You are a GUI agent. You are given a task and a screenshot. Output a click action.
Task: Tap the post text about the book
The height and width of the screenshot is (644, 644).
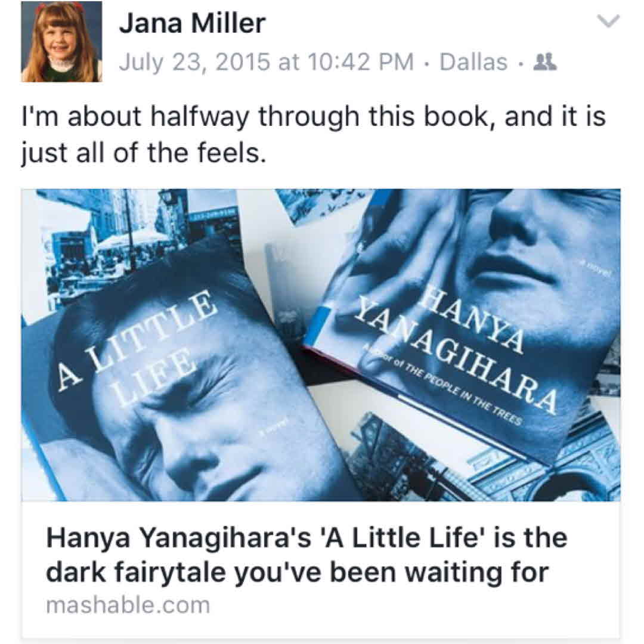314,134
